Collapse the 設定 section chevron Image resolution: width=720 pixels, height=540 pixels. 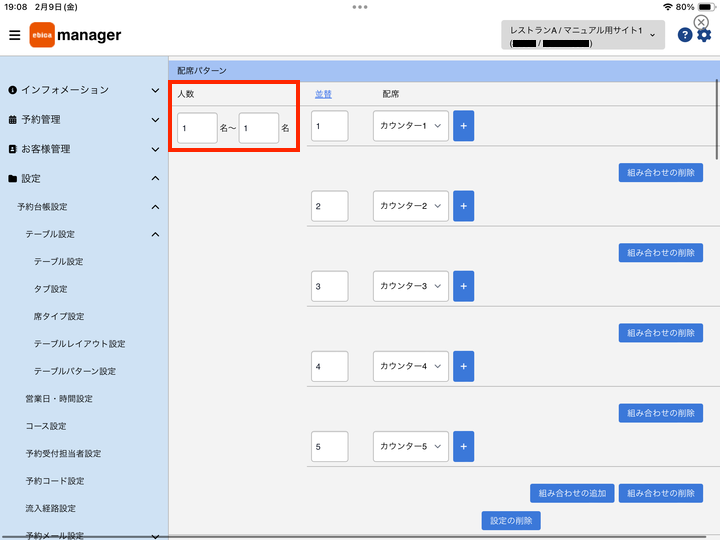click(156, 178)
